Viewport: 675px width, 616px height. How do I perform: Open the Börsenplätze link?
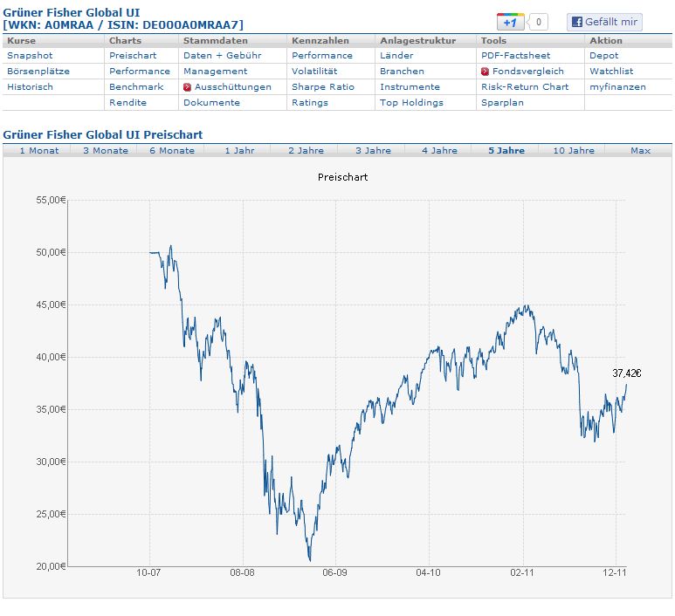tap(38, 72)
